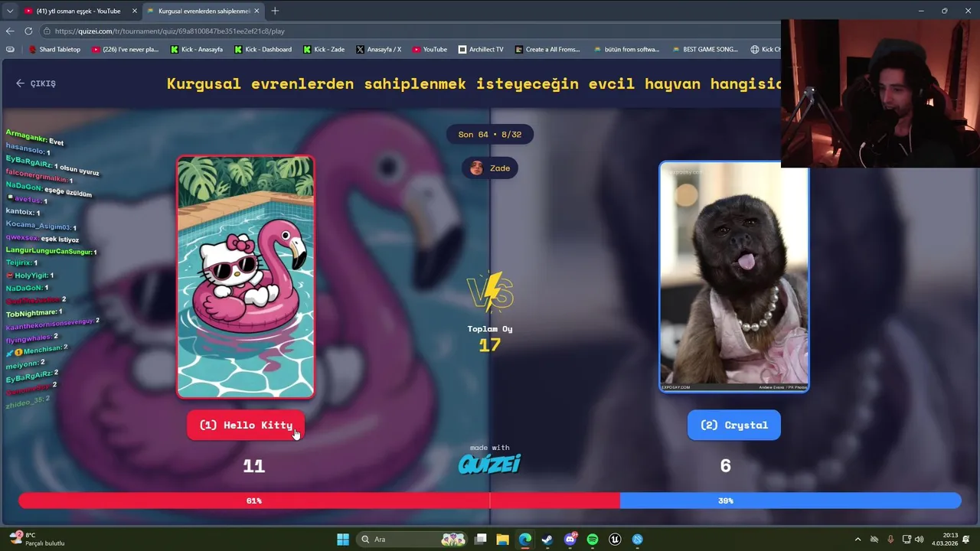The image size is (980, 551).
Task: Show hidden system tray icons
Action: tap(857, 540)
